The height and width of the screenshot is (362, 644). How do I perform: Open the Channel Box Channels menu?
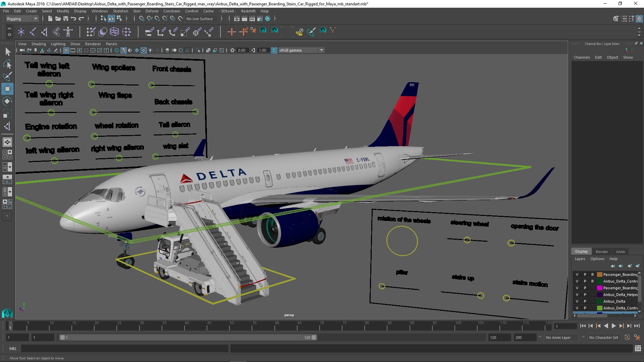582,57
